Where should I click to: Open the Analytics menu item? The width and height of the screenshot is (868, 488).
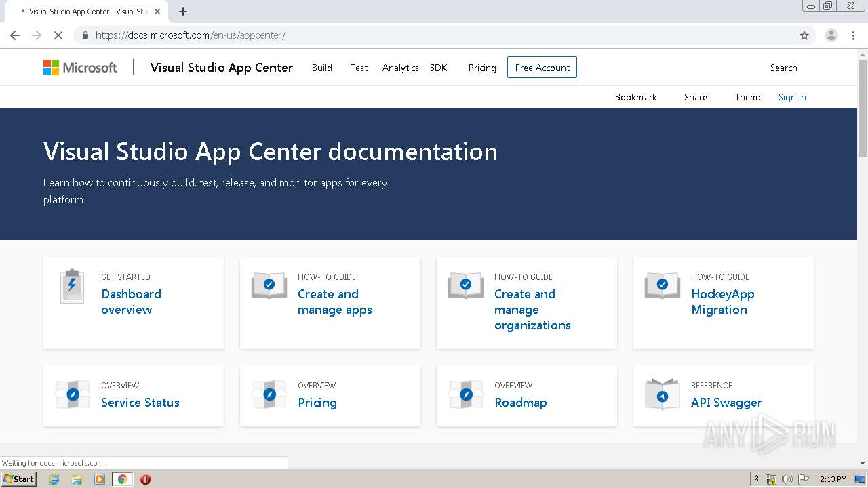(x=400, y=68)
